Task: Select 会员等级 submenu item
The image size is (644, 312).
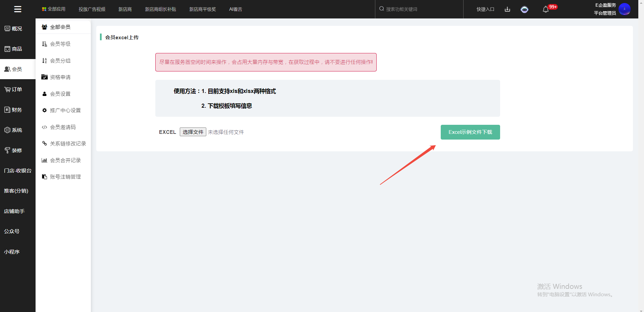Action: (60, 44)
